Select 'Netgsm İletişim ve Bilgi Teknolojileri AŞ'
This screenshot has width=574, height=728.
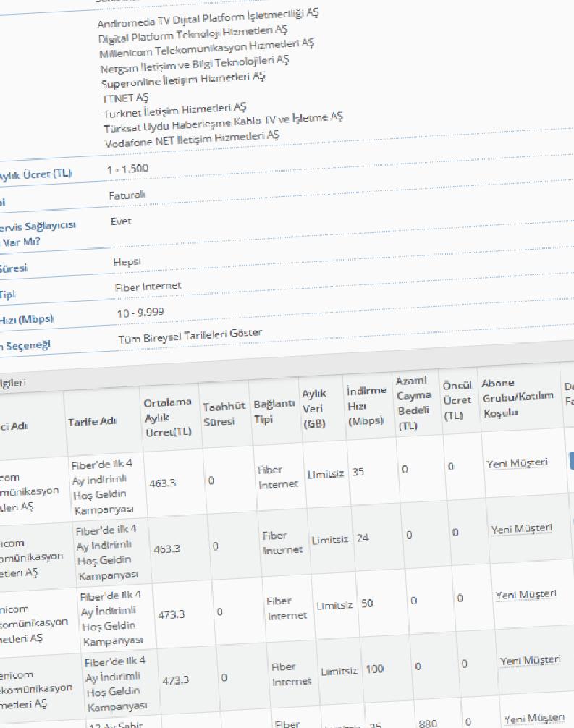click(x=195, y=64)
